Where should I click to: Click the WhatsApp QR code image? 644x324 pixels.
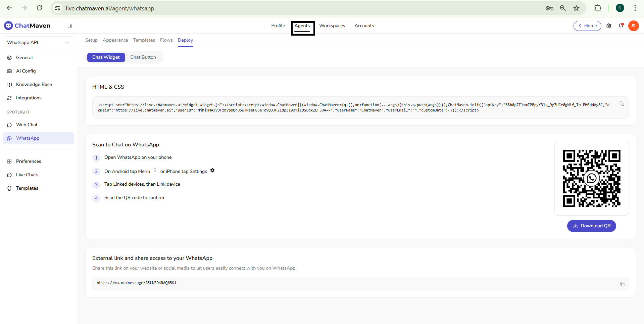click(x=591, y=178)
